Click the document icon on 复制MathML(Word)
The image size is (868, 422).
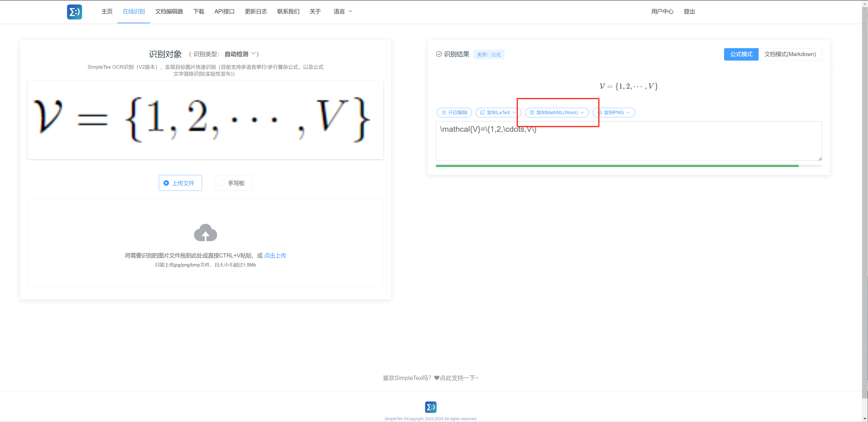coord(532,113)
